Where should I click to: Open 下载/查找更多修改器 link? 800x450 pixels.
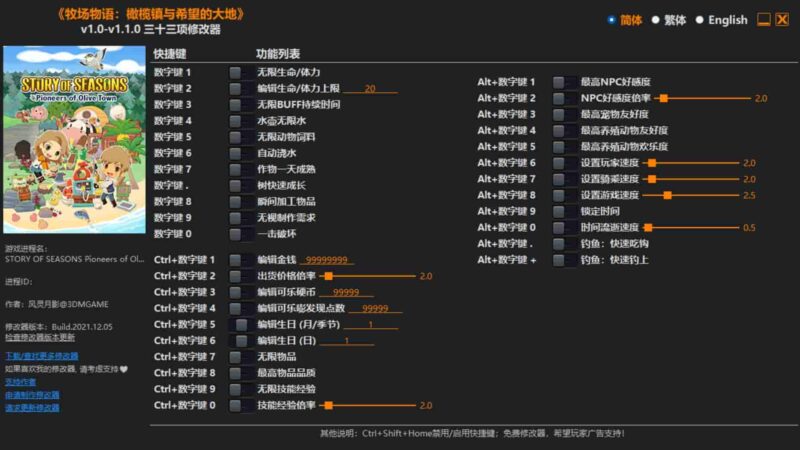pyautogui.click(x=41, y=356)
